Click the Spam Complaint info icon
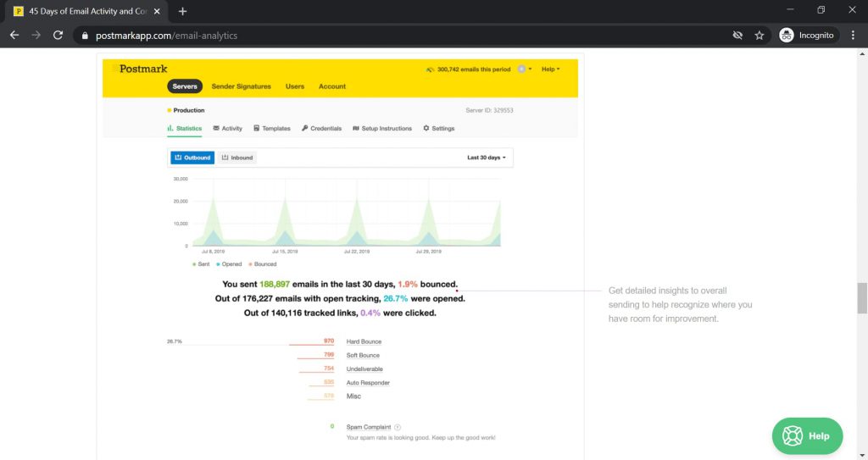The image size is (868, 460). (398, 427)
